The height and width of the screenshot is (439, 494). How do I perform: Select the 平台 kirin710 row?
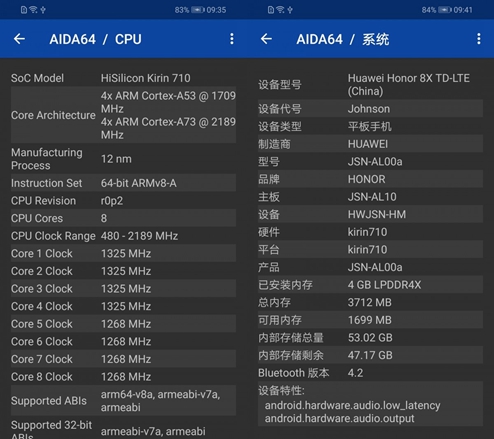pyautogui.click(x=370, y=250)
